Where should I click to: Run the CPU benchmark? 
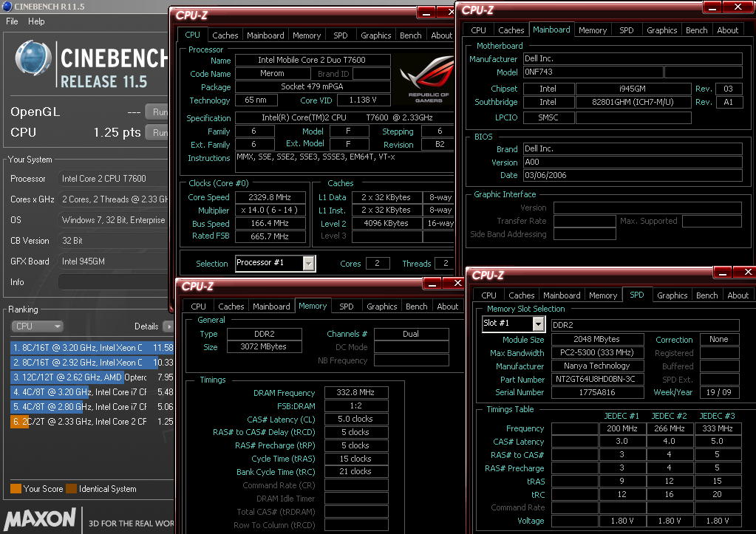pyautogui.click(x=157, y=132)
